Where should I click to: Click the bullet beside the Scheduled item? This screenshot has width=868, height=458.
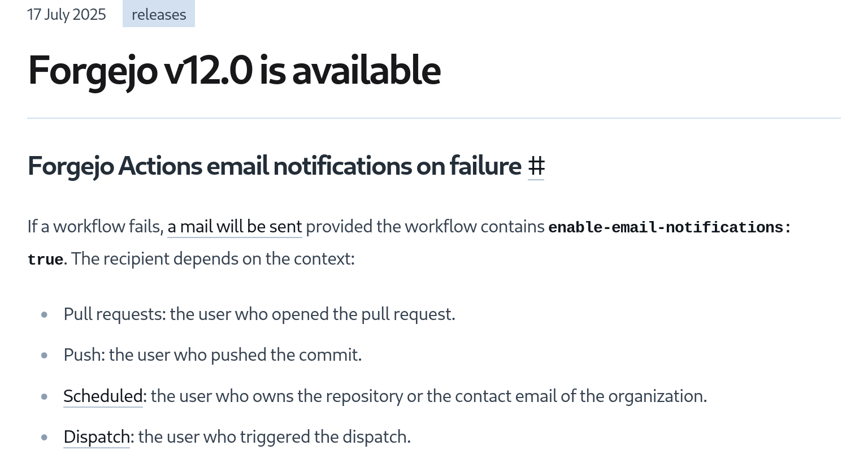click(x=45, y=397)
